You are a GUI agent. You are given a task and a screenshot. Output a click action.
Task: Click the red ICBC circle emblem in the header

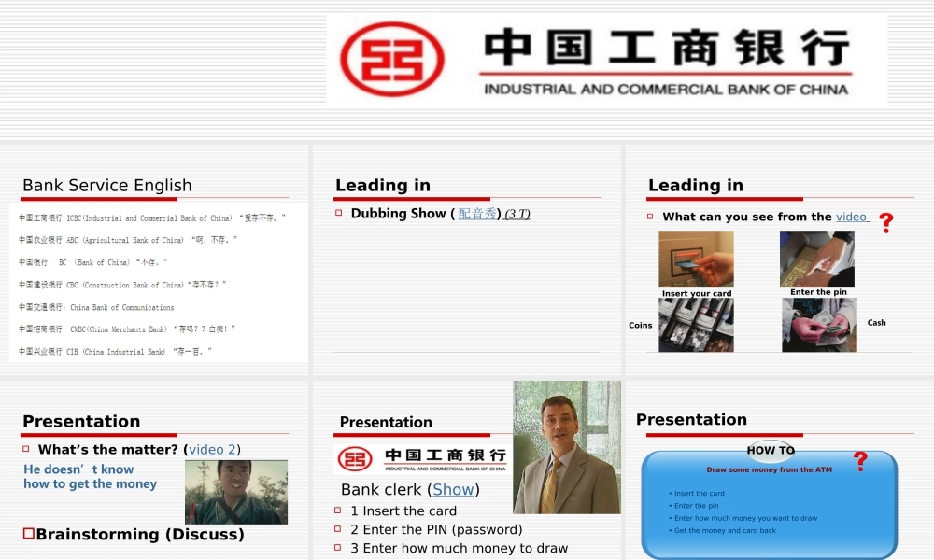tap(392, 59)
